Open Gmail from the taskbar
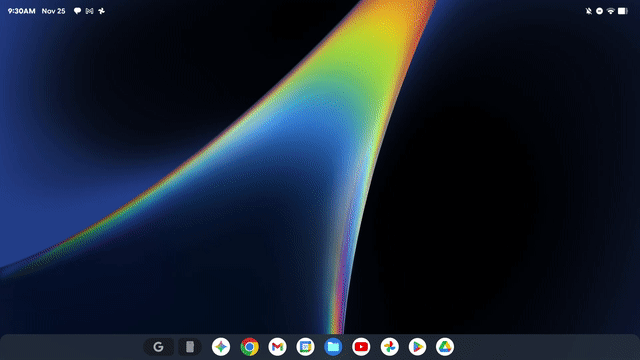 pos(277,347)
